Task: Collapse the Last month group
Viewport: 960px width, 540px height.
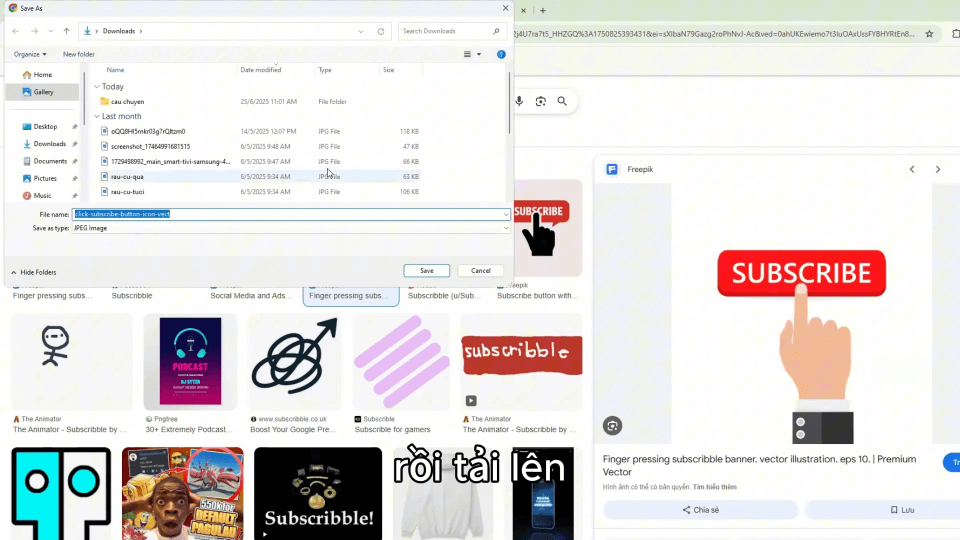Action: tap(97, 116)
